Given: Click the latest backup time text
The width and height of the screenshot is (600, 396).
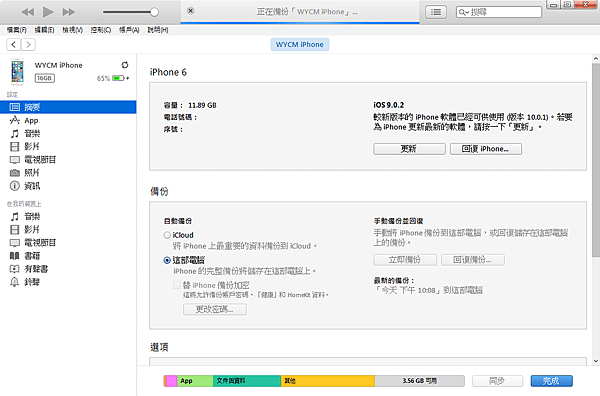Looking at the screenshot, I should pyautogui.click(x=428, y=290).
